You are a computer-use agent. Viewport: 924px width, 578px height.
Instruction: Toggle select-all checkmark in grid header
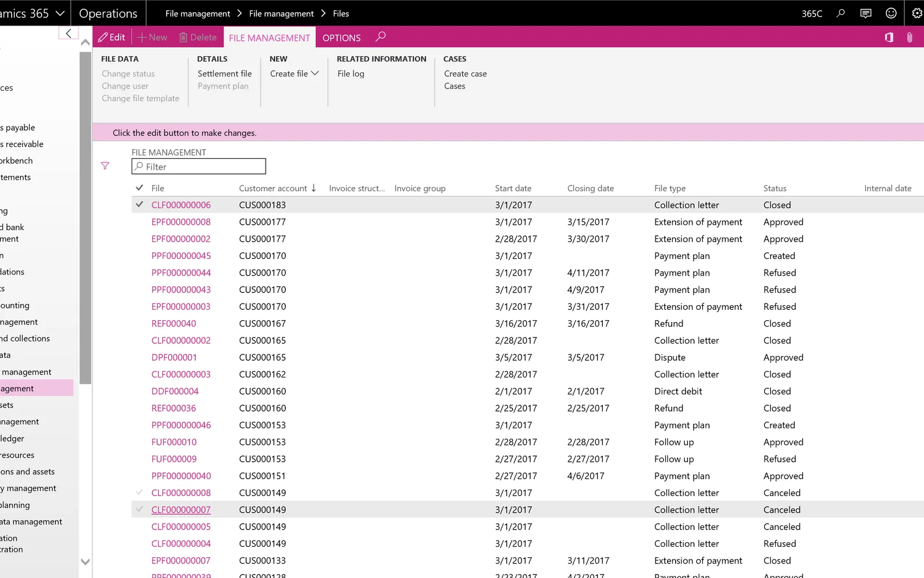point(139,188)
